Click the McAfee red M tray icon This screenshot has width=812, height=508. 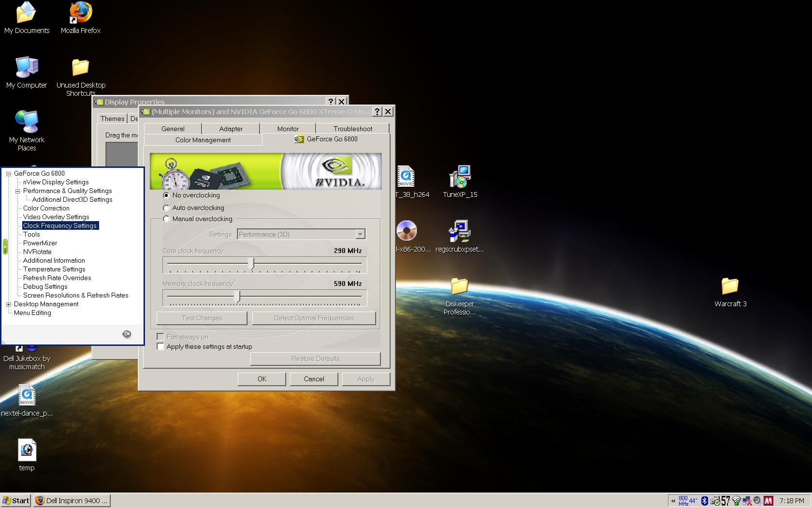tap(768, 501)
